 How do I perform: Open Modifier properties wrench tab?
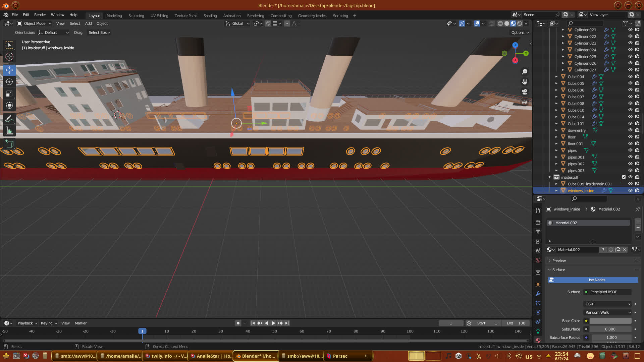coord(538,294)
